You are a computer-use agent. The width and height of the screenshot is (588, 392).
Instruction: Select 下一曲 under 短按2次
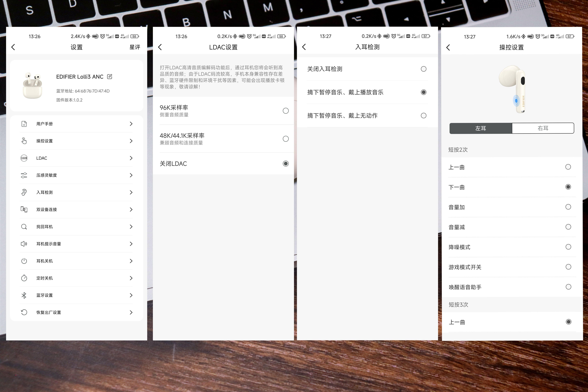568,187
